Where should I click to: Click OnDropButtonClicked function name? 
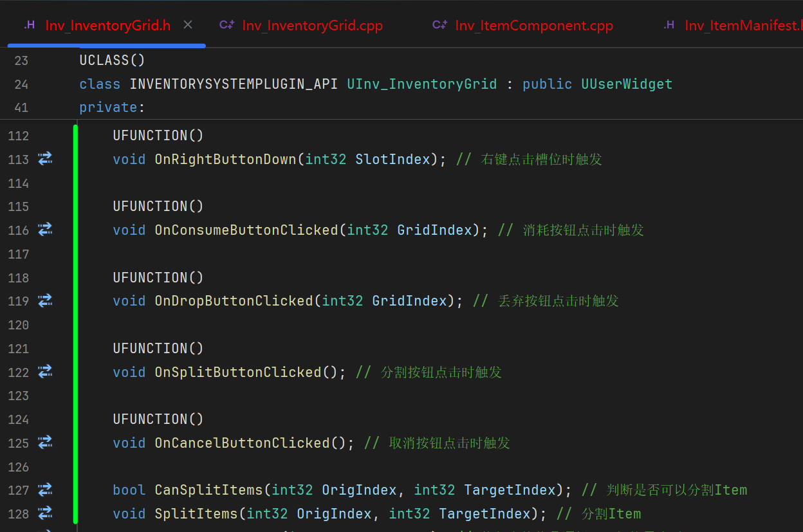pyautogui.click(x=234, y=301)
